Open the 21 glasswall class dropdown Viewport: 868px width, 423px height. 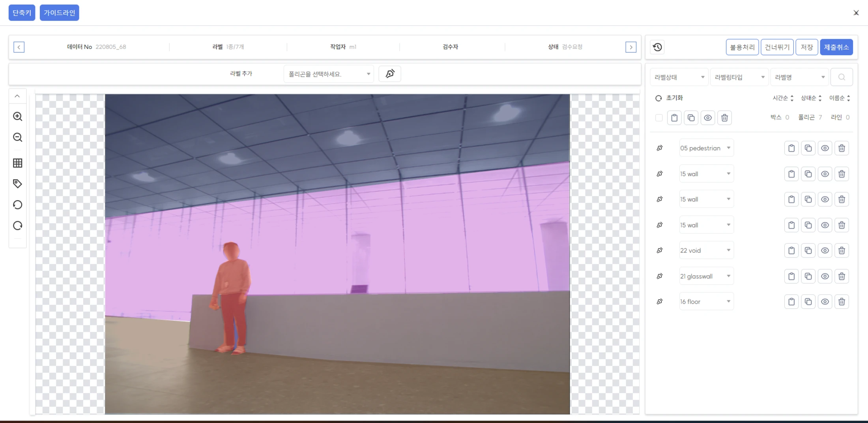pos(706,276)
